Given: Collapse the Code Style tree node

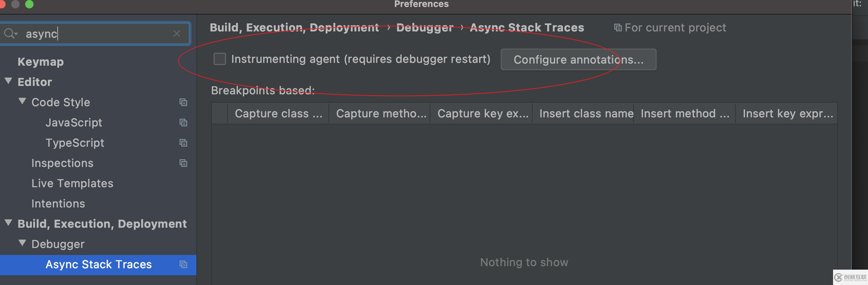Looking at the screenshot, I should [x=22, y=102].
